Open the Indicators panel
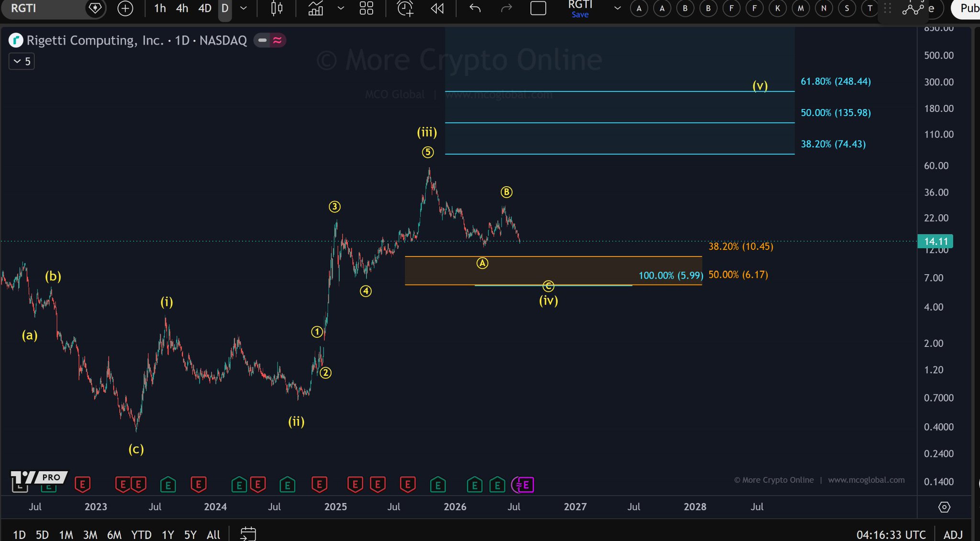Screen dimensions: 980x541 point(315,8)
